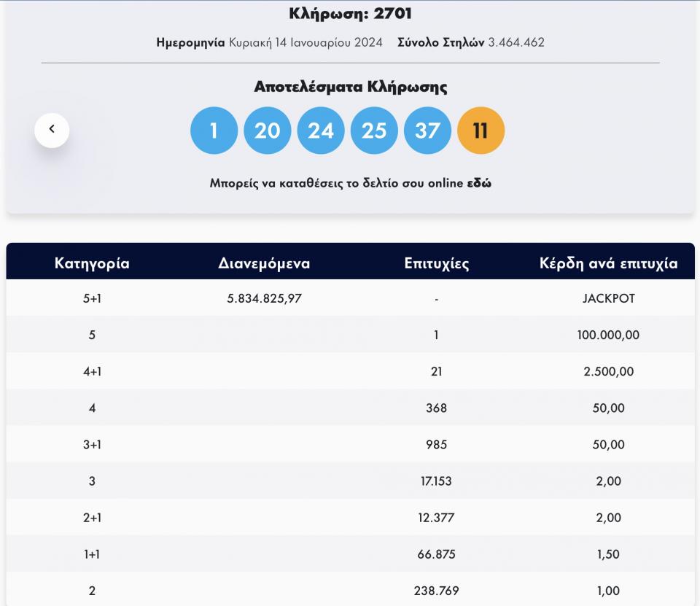Select the blue ball number 25
This screenshot has width=700, height=606.
click(374, 131)
